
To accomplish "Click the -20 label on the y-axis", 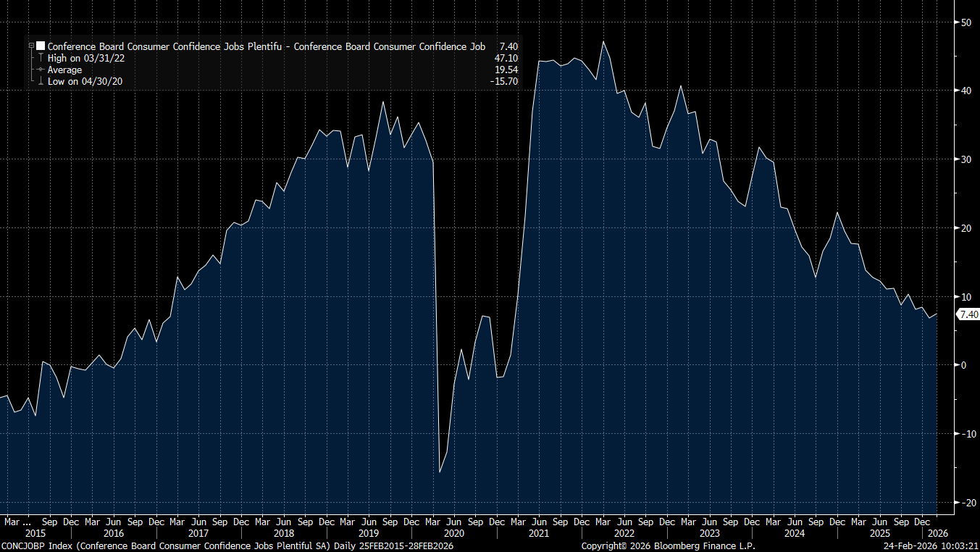I will click(x=966, y=503).
